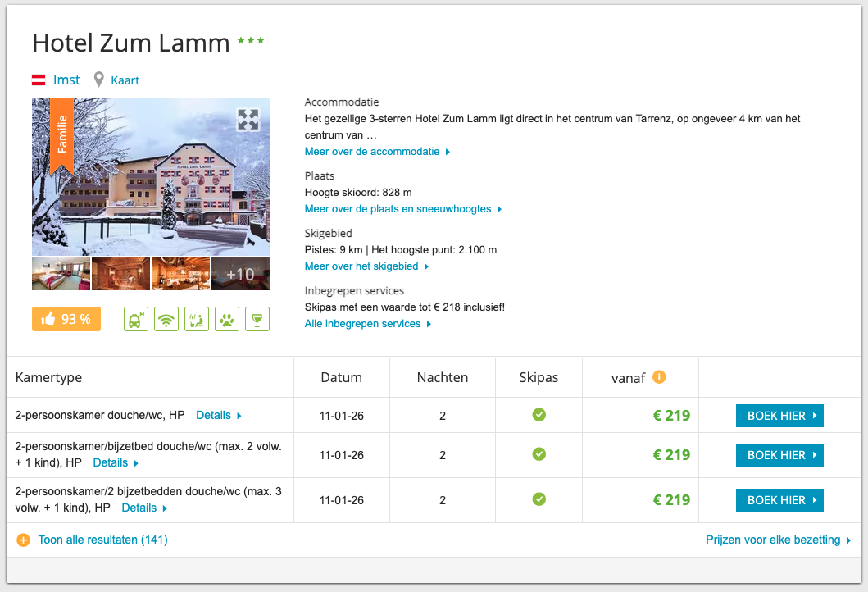Image resolution: width=868 pixels, height=592 pixels.
Task: Click the orange info icon beside vanaf
Action: click(x=658, y=377)
